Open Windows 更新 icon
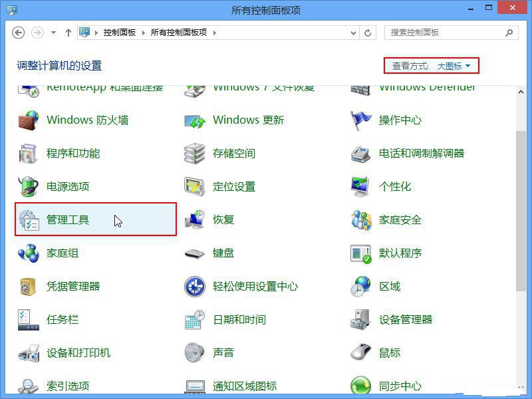Screen dimensions: 532x399 tap(195, 121)
